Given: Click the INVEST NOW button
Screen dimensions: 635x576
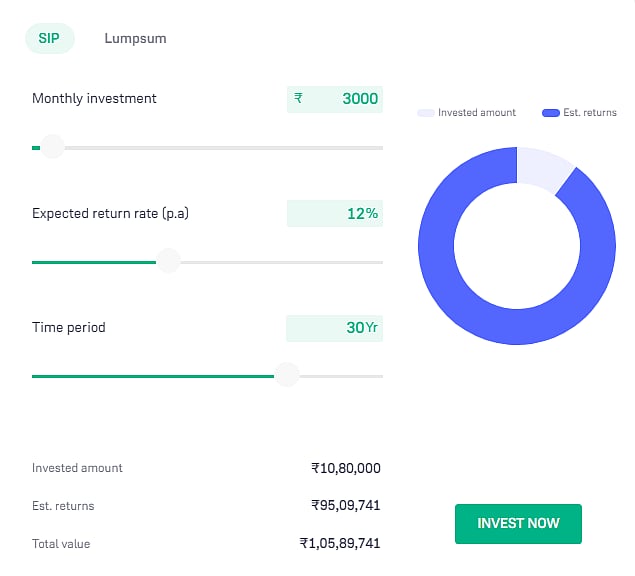Looking at the screenshot, I should [518, 523].
